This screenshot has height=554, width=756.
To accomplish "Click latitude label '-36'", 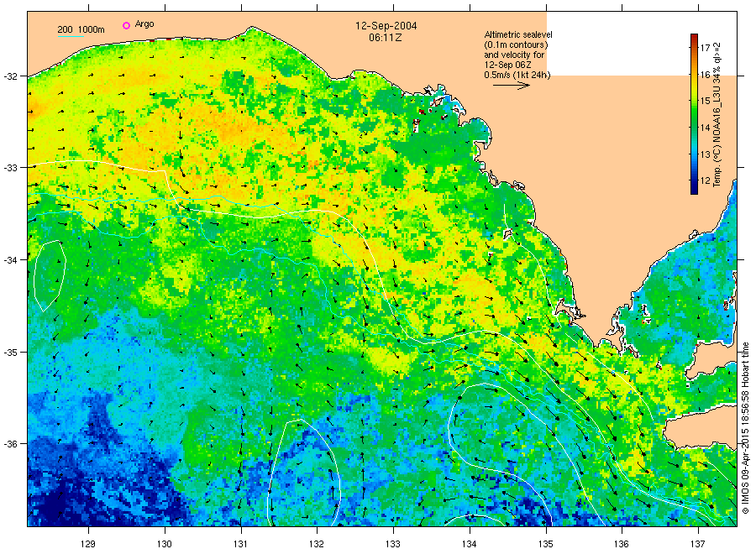I will pos(9,444).
